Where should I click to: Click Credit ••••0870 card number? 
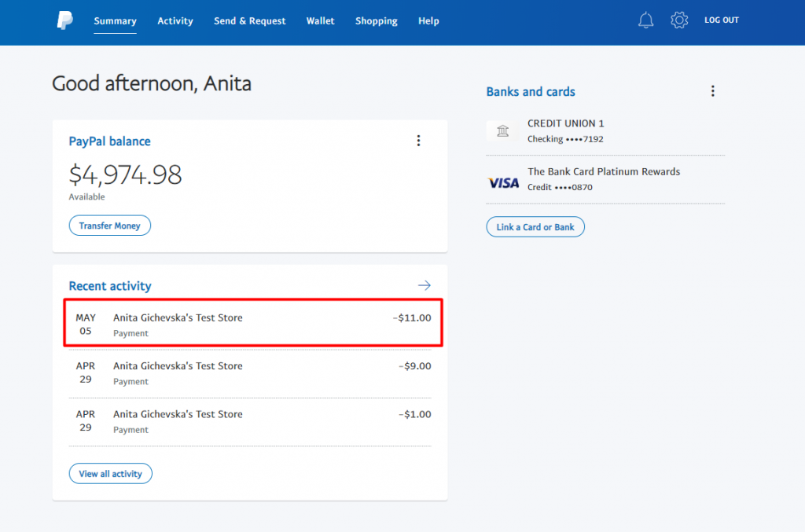click(x=560, y=187)
